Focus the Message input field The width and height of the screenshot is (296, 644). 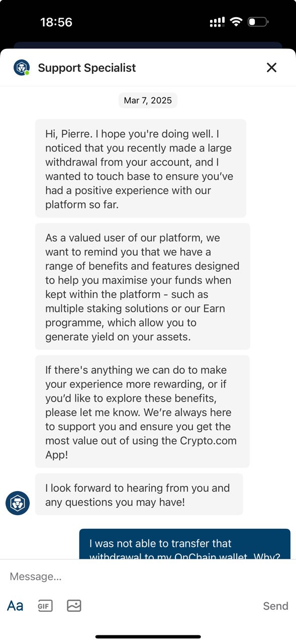click(x=148, y=577)
